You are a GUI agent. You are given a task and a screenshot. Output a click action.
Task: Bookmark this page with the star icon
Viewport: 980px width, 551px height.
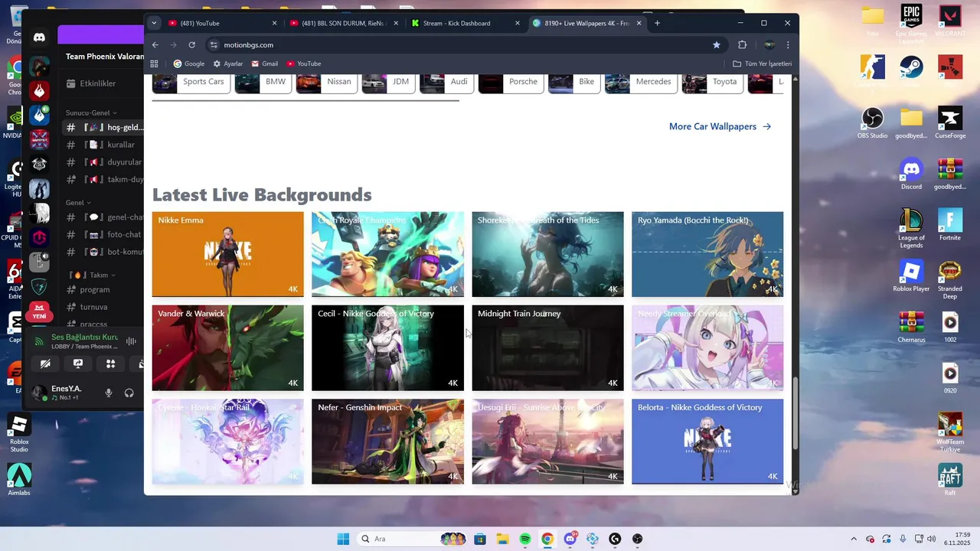click(x=717, y=44)
